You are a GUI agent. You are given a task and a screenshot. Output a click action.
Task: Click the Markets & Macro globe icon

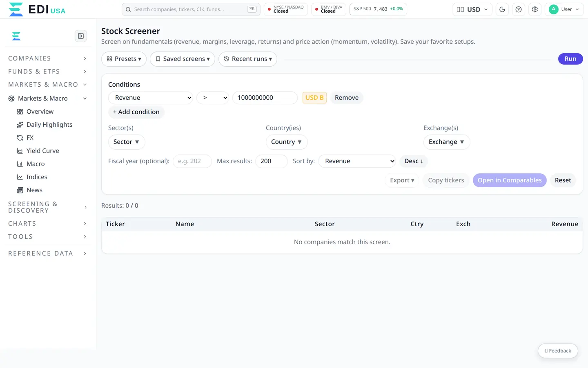[x=11, y=99]
